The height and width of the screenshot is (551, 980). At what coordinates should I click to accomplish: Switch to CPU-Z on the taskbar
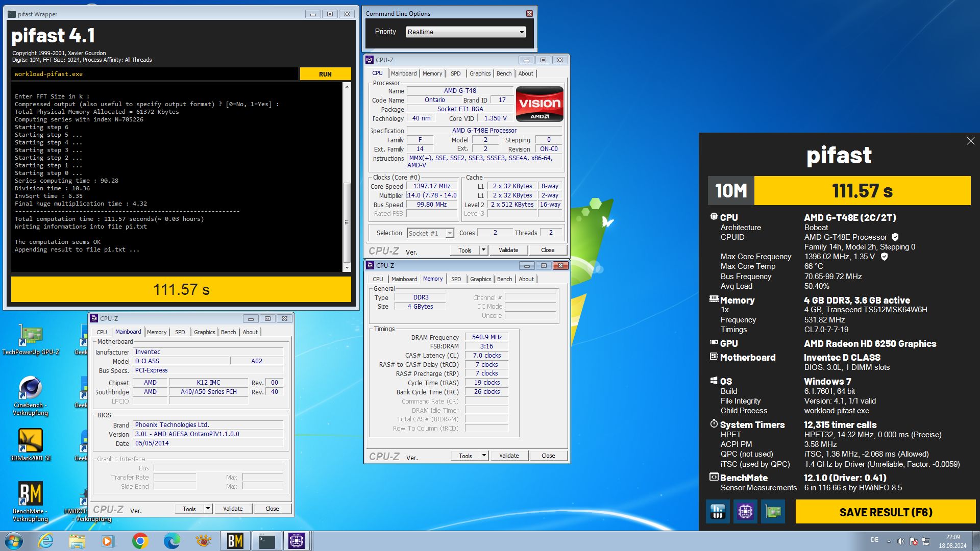coord(297,541)
